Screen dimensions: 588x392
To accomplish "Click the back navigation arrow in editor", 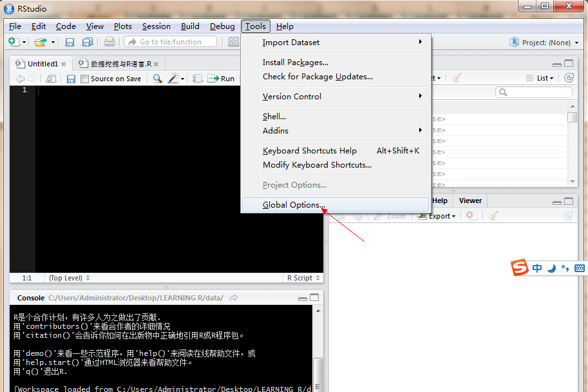I will pyautogui.click(x=20, y=79).
